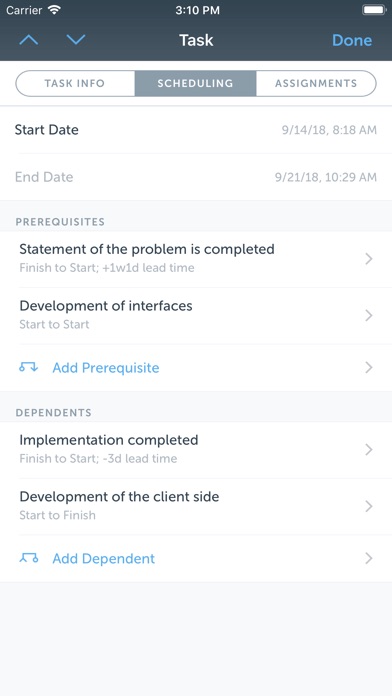Viewport: 392px width, 696px height.
Task: Go to previous task with up arrow
Action: [29, 40]
